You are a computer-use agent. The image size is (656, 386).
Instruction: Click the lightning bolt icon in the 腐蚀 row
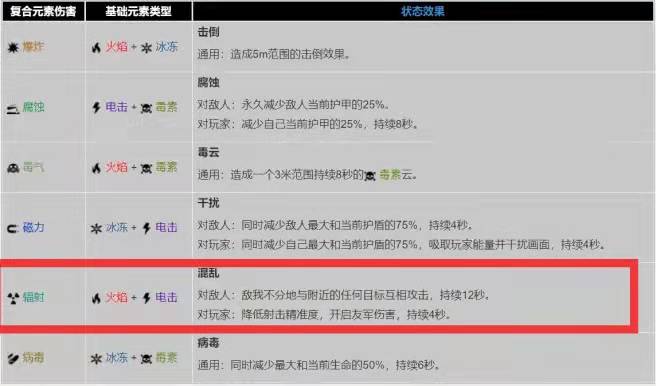pyautogui.click(x=97, y=107)
